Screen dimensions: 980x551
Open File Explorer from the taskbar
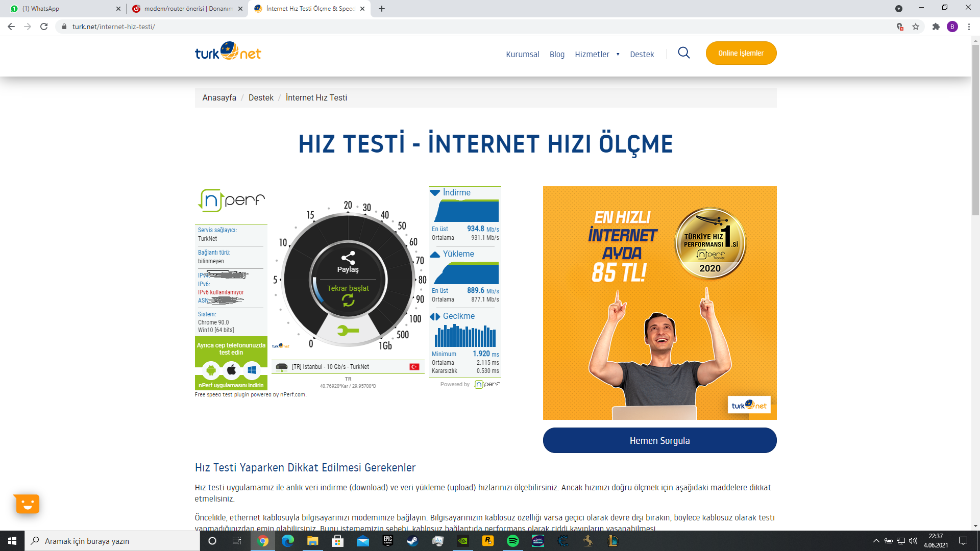(x=313, y=541)
